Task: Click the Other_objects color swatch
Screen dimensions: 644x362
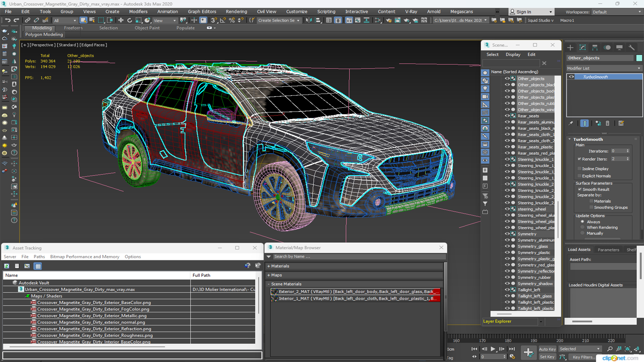Action: coord(639,58)
